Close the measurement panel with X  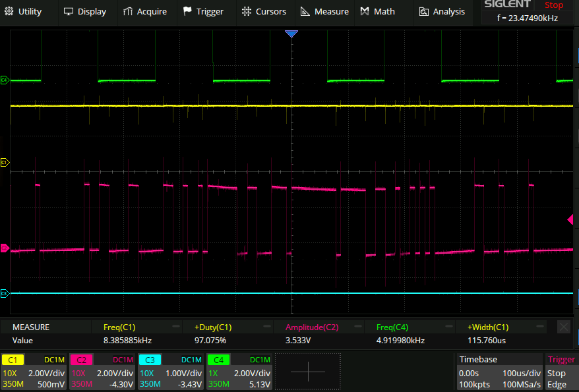(564, 327)
